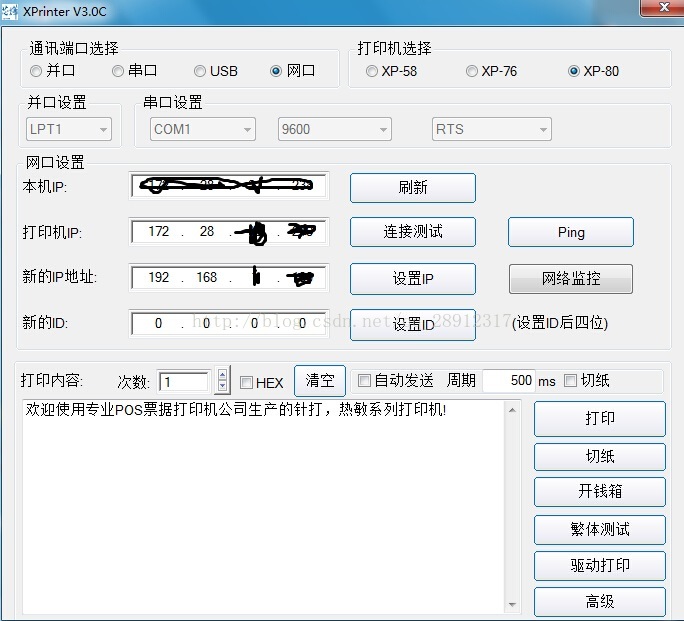This screenshot has height=621, width=684.
Task: Click the 打印机IP address field
Action: 229,232
